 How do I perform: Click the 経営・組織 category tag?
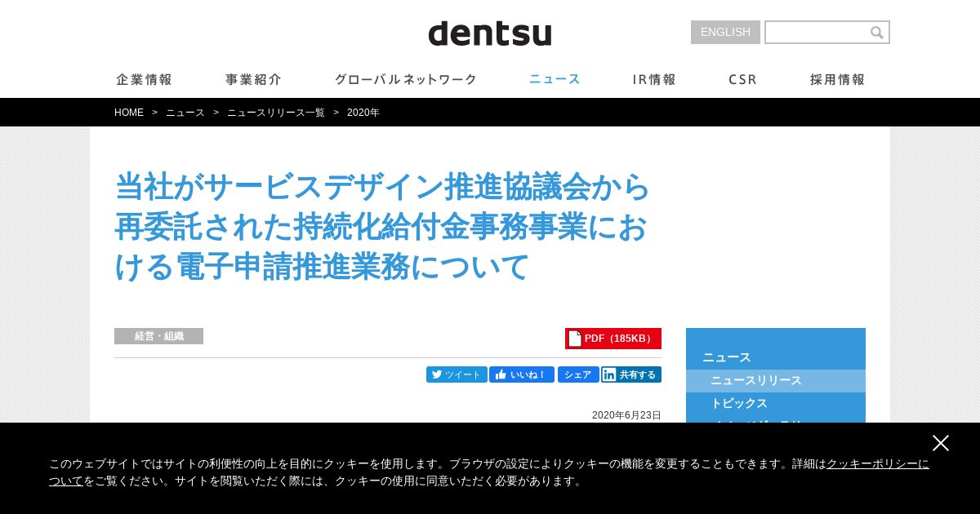(x=158, y=336)
